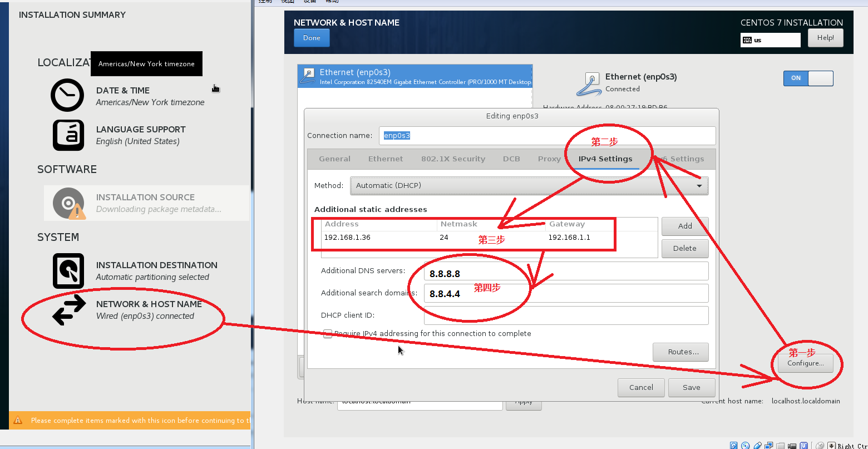Image resolution: width=868 pixels, height=449 pixels.
Task: Switch to the IPv4 Settings tab
Action: [x=605, y=159]
